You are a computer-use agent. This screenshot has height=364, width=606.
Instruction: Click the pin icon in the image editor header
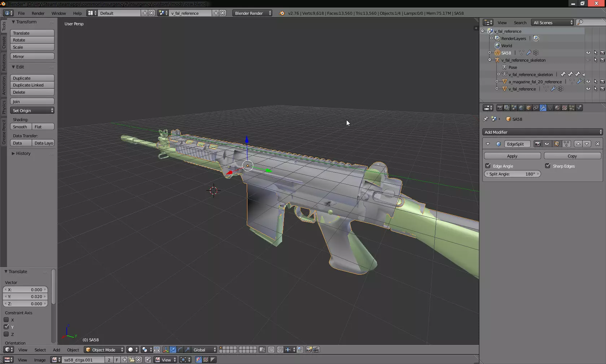point(148,360)
